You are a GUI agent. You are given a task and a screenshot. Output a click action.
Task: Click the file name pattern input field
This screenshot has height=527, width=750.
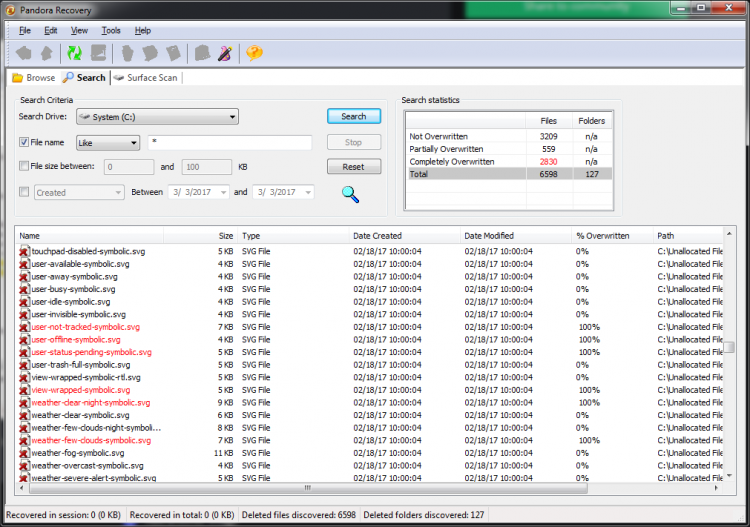[230, 143]
